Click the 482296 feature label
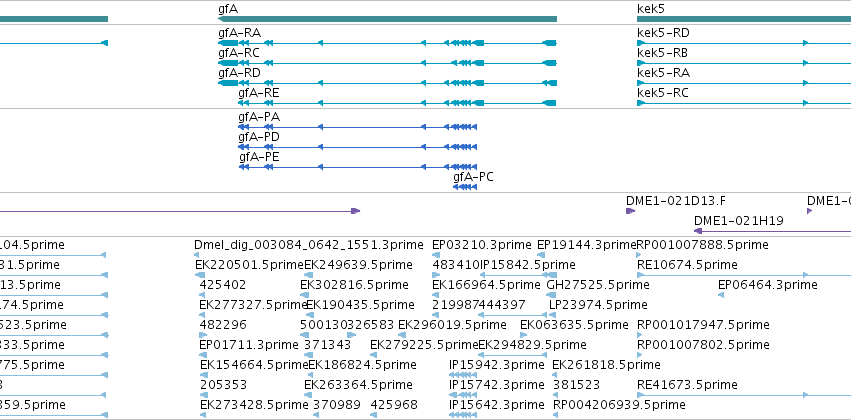 (x=223, y=325)
